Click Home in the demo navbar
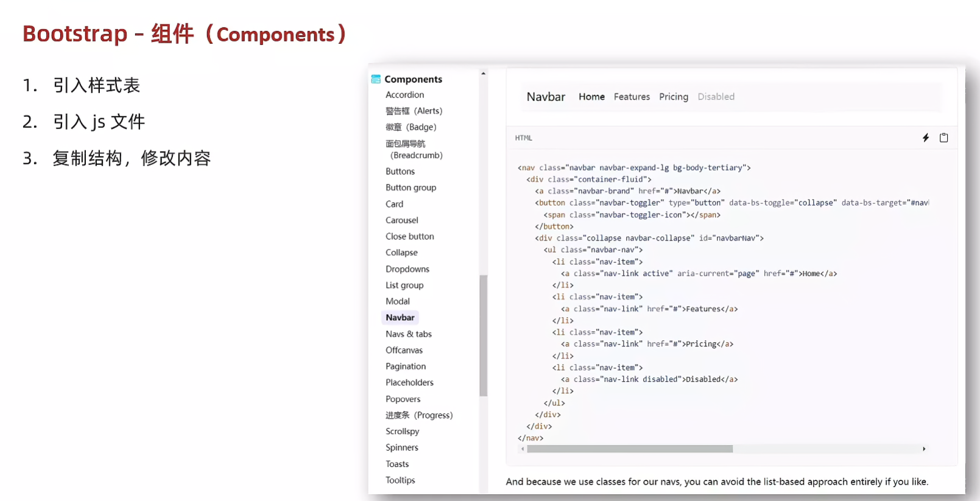Screen dimensions: 980x501 pos(591,97)
